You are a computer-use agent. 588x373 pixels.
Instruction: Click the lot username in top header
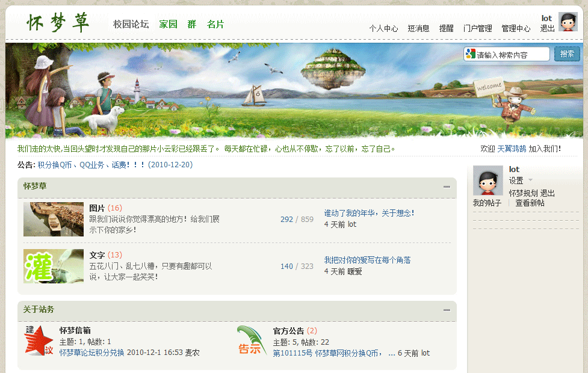[546, 19]
